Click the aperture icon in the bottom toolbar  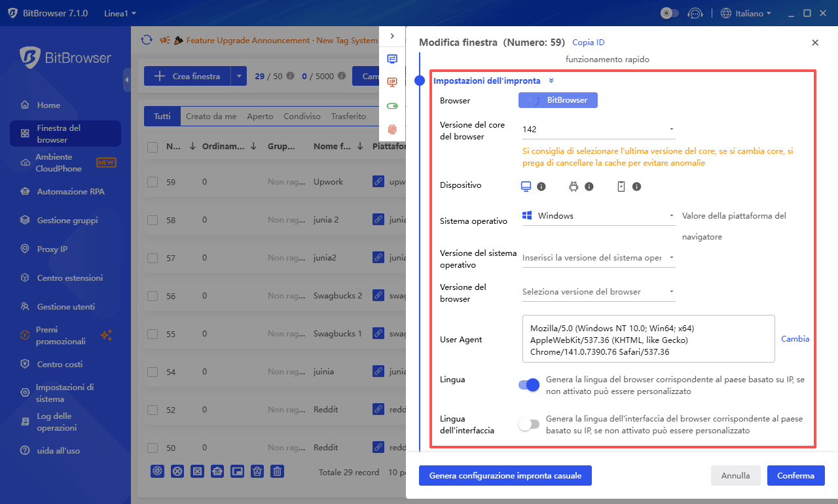[x=157, y=471]
